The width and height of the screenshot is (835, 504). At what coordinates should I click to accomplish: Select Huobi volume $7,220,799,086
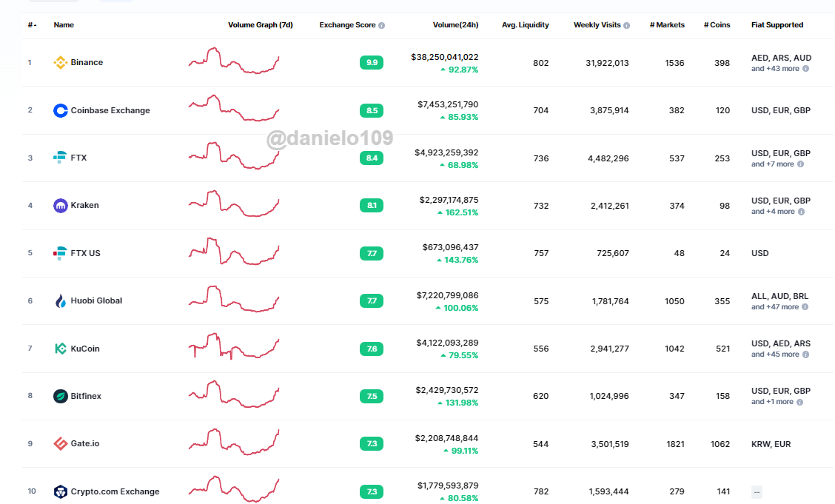pos(447,295)
